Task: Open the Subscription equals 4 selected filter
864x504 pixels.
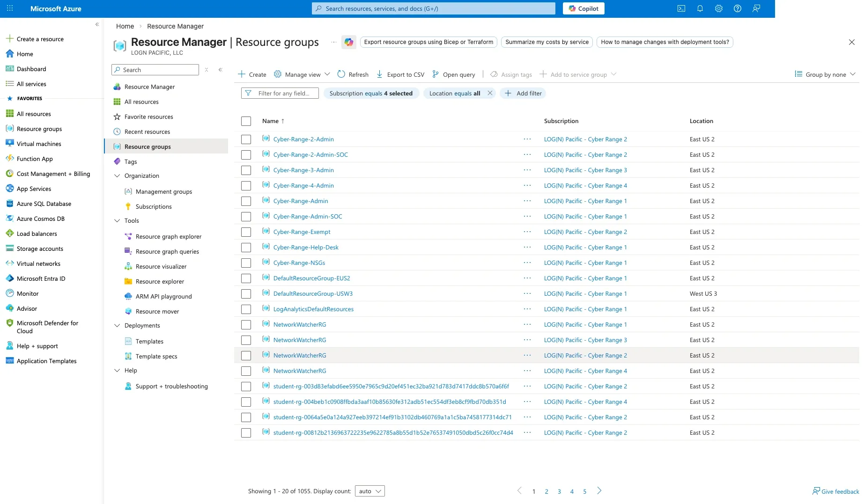Action: [371, 93]
